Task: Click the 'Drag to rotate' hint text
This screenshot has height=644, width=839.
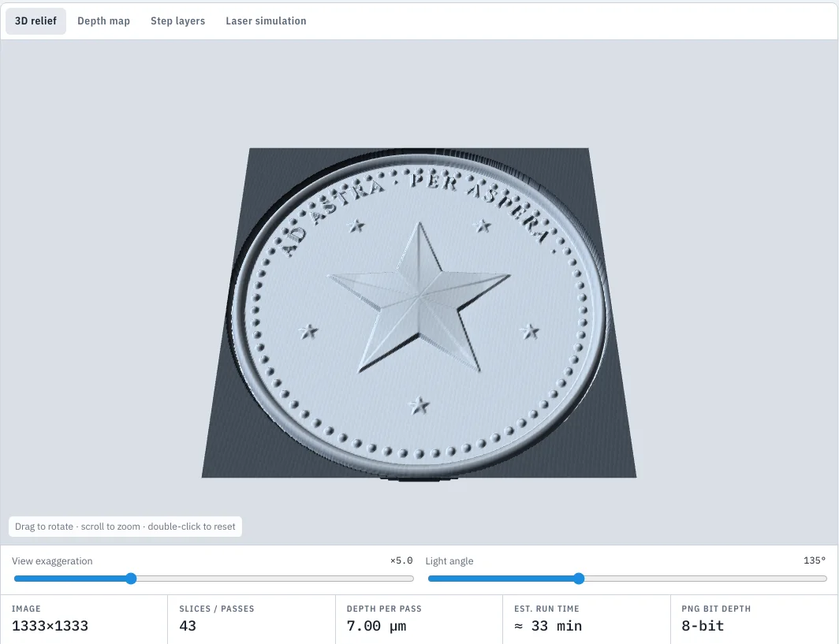Action: coord(125,527)
